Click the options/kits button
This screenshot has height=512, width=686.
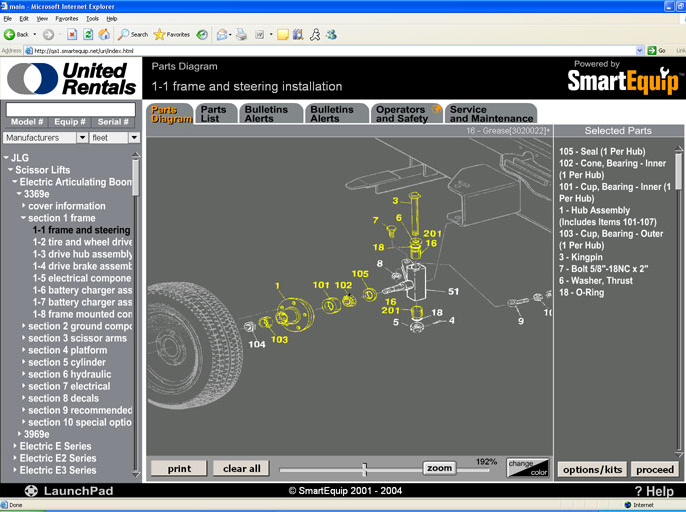592,469
